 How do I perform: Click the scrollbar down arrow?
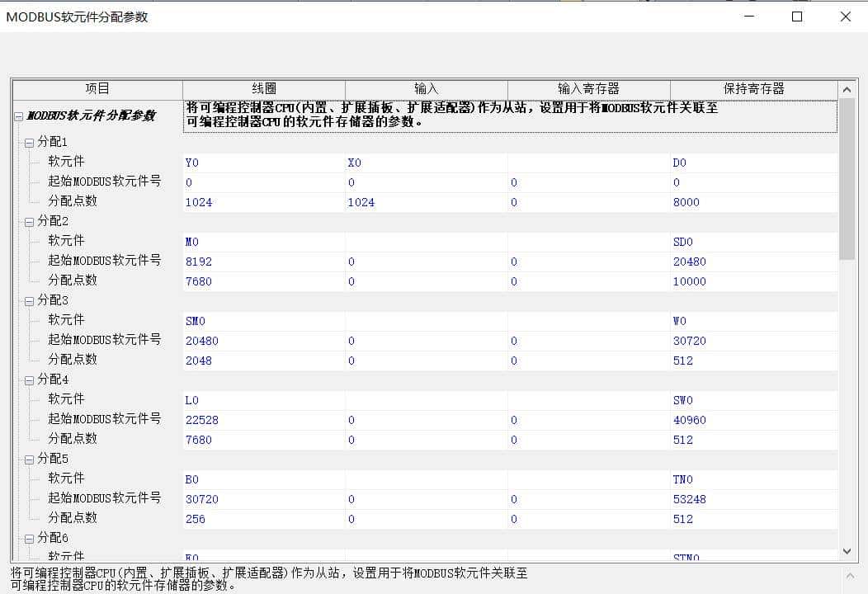pos(847,551)
